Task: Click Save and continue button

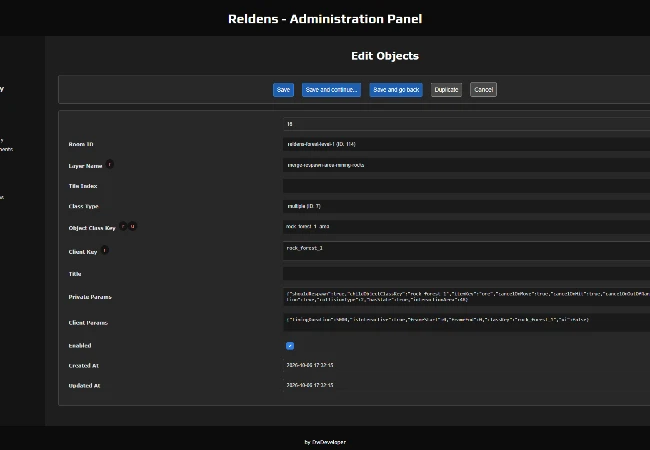Action: pos(331,90)
